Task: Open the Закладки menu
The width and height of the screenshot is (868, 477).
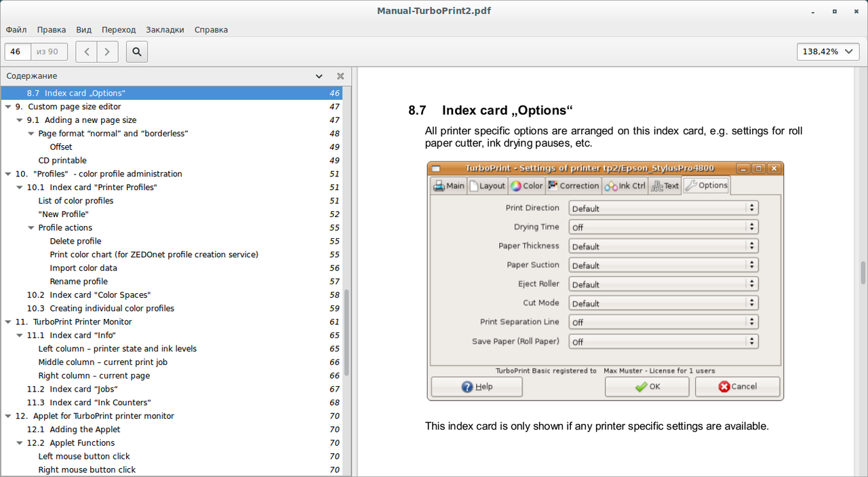Action: coord(165,30)
